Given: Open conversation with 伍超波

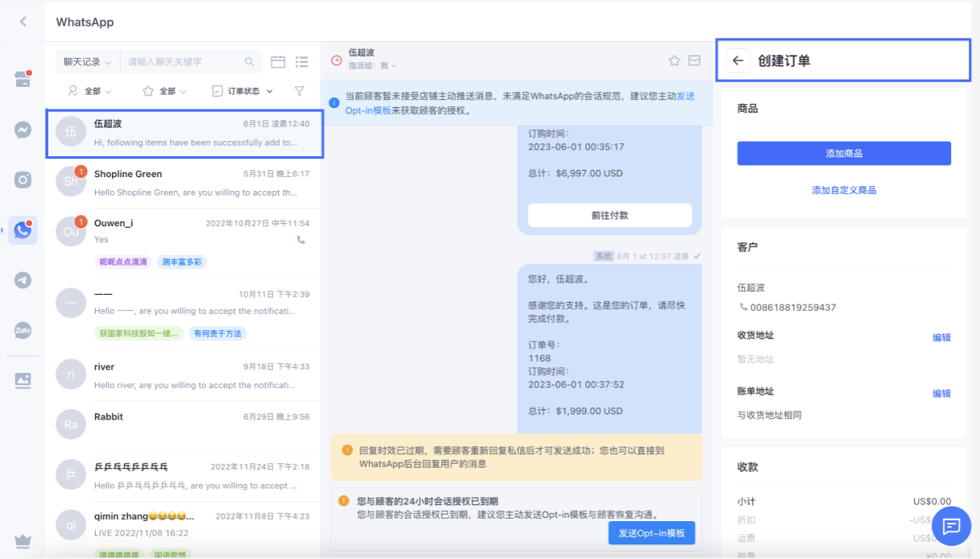Looking at the screenshot, I should pos(184,133).
